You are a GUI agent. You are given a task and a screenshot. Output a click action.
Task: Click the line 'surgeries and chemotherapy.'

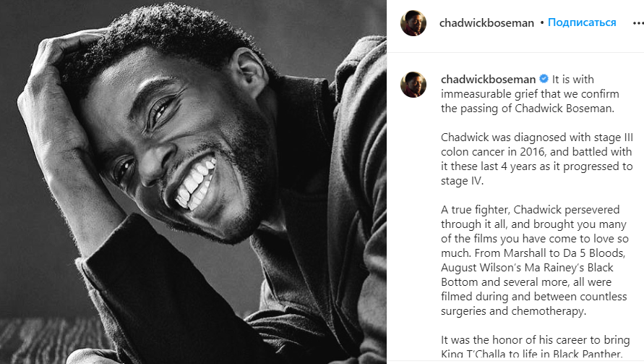coord(513,311)
